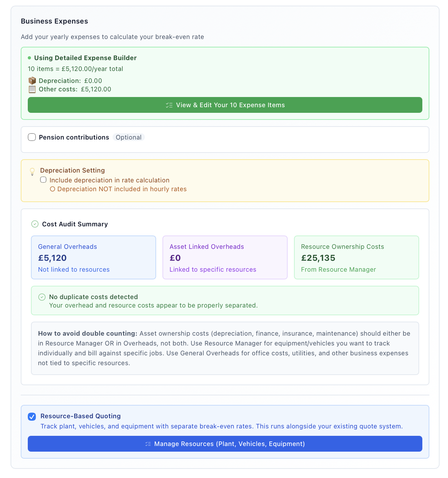This screenshot has width=448, height=478.
Task: Enable the Pension contributions checkbox
Action: click(32, 137)
